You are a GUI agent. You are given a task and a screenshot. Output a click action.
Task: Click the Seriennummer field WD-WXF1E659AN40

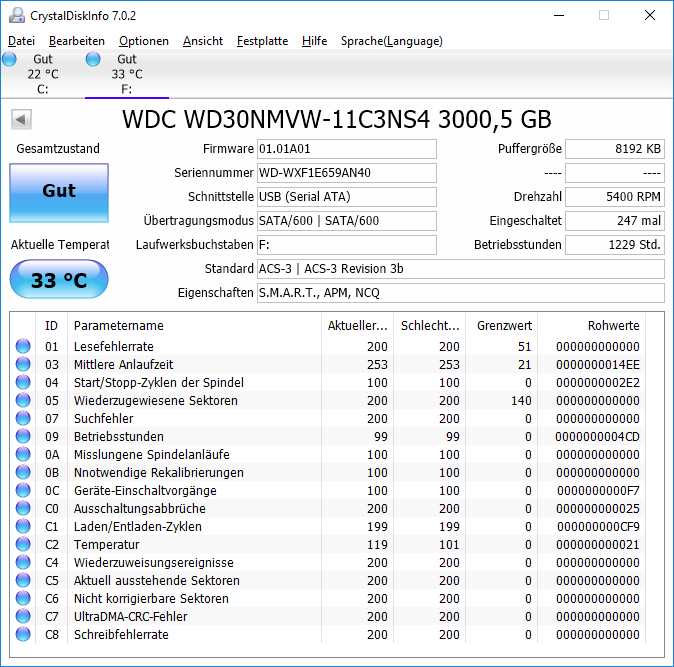(346, 173)
